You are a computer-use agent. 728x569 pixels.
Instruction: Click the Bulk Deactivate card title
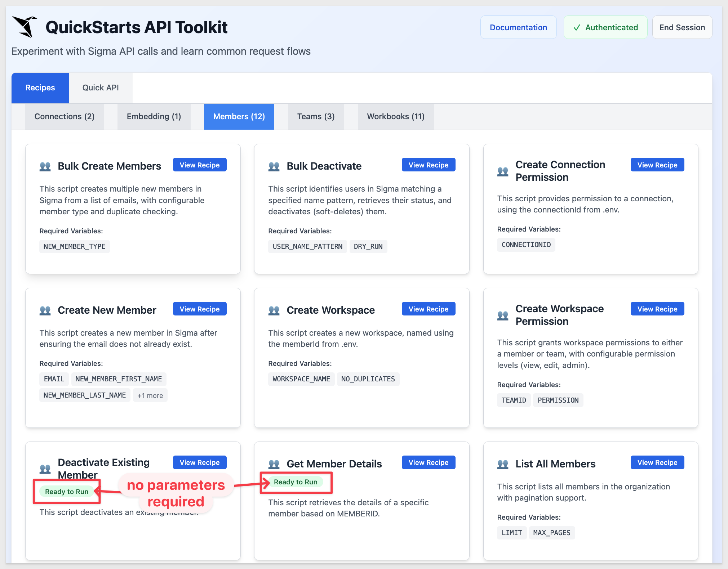click(324, 166)
